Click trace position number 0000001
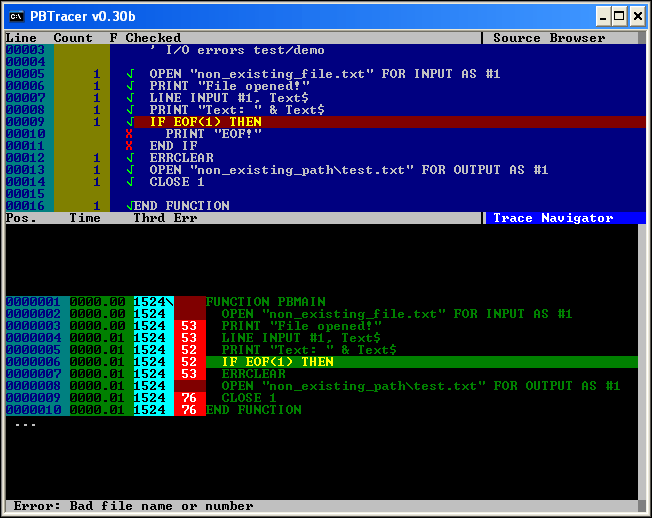This screenshot has height=518, width=652. click(x=33, y=302)
